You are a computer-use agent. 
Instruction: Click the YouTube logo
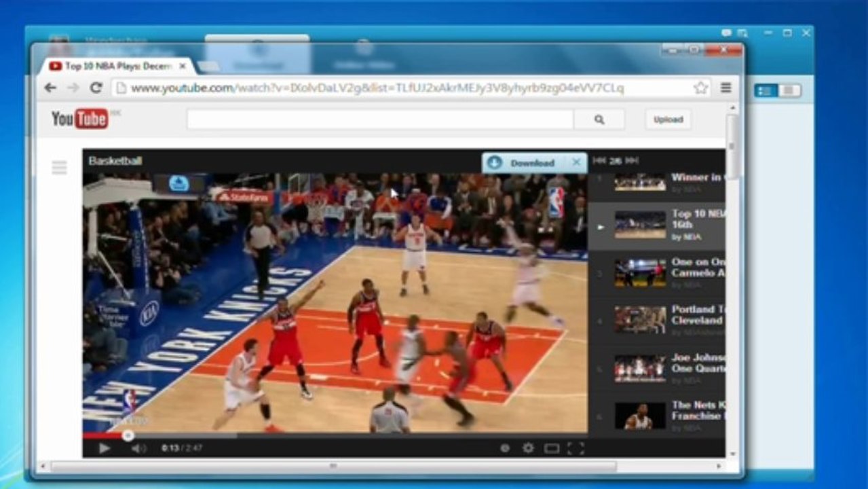(80, 119)
